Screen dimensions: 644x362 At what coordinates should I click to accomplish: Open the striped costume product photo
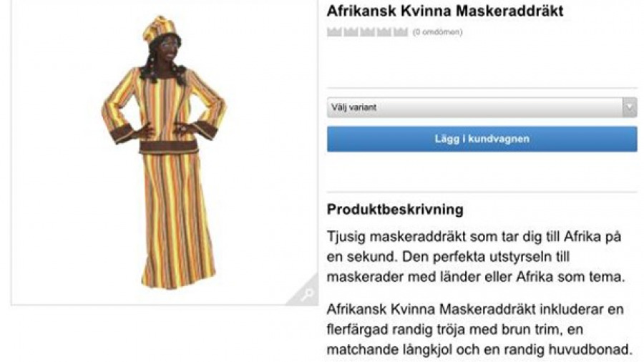165,152
